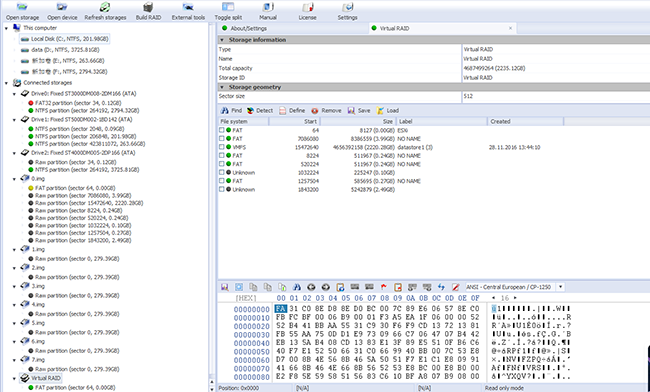The height and width of the screenshot is (392, 650).
Task: Open the External tools icon
Action: [188, 7]
